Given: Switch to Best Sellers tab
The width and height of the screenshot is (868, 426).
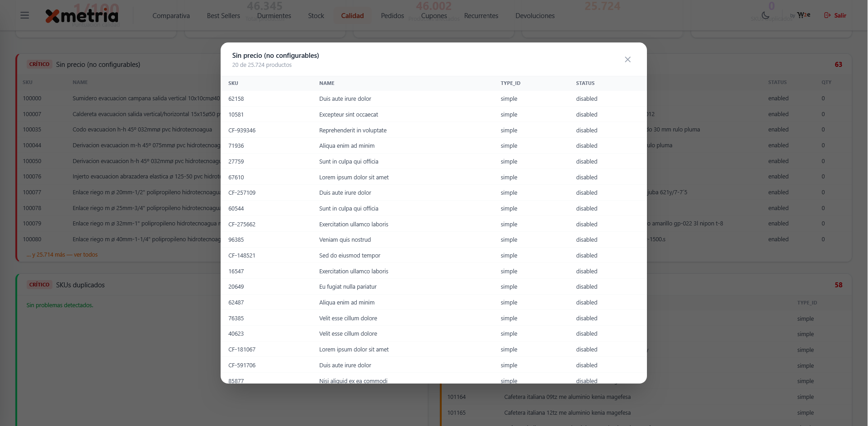Looking at the screenshot, I should [x=223, y=16].
